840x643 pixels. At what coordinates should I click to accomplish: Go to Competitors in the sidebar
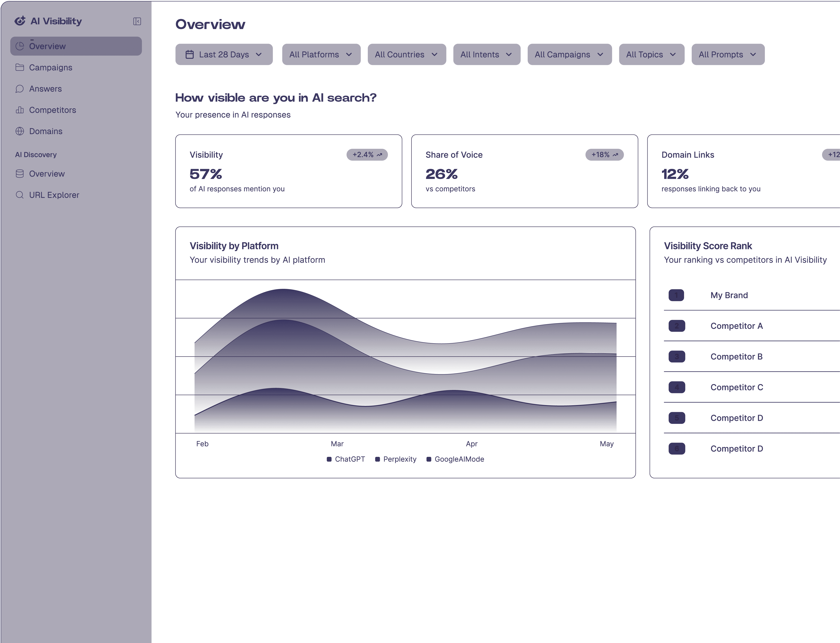coord(52,110)
